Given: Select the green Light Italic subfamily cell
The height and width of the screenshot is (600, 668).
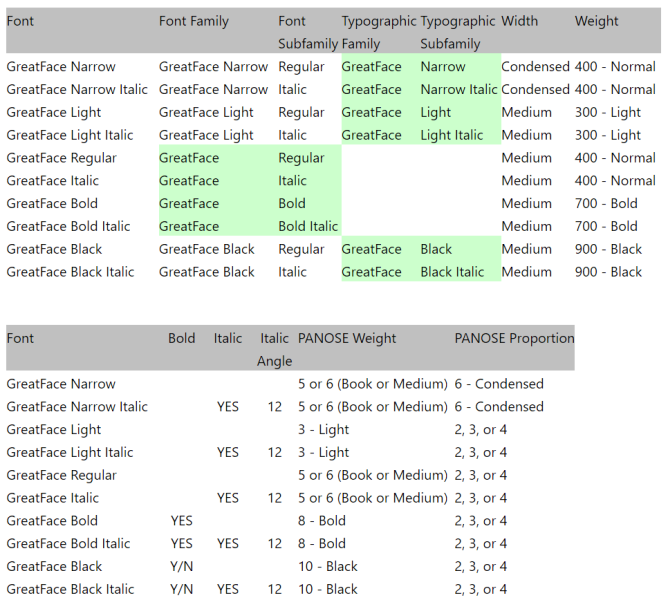Looking at the screenshot, I should 452,135.
